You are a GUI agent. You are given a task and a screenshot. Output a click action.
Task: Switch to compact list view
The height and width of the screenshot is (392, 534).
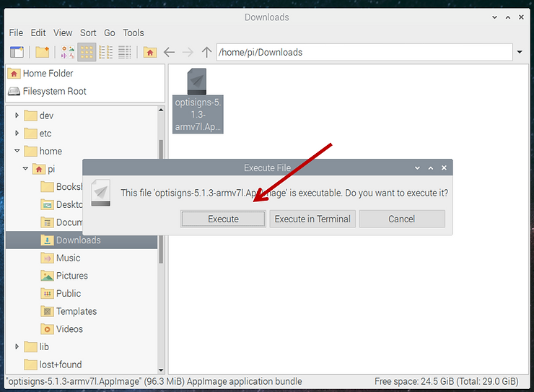click(105, 52)
